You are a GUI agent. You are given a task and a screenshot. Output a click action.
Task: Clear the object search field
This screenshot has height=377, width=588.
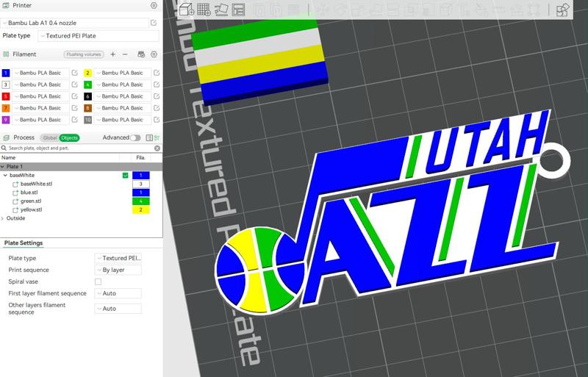tap(157, 148)
